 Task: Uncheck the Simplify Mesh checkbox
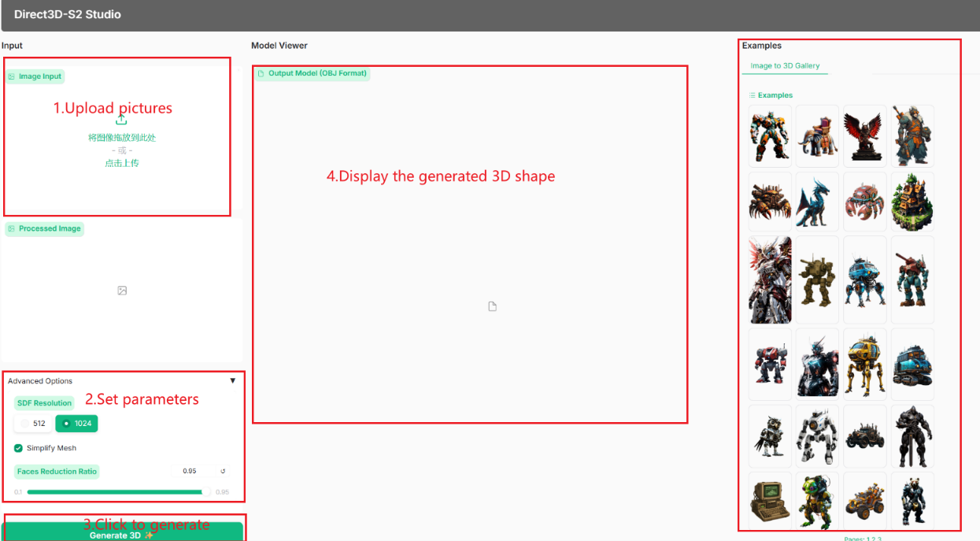click(x=19, y=448)
